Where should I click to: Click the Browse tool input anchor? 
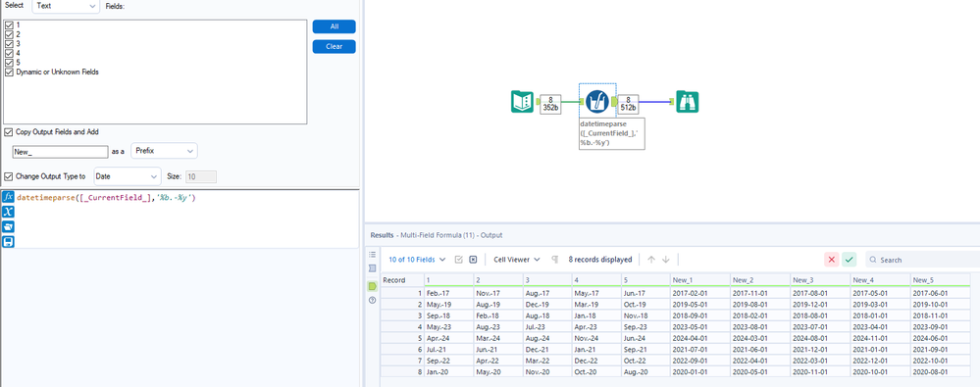click(673, 101)
